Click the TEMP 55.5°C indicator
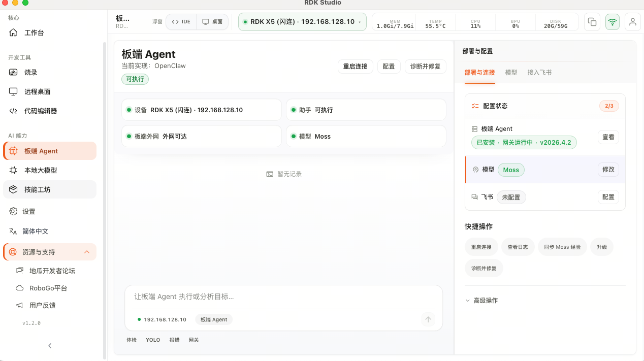The width and height of the screenshot is (644, 361). tap(435, 24)
